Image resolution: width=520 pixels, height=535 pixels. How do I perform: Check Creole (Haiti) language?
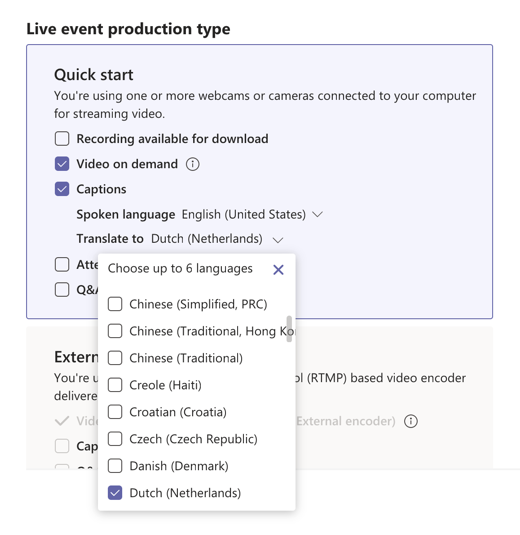[x=115, y=385]
